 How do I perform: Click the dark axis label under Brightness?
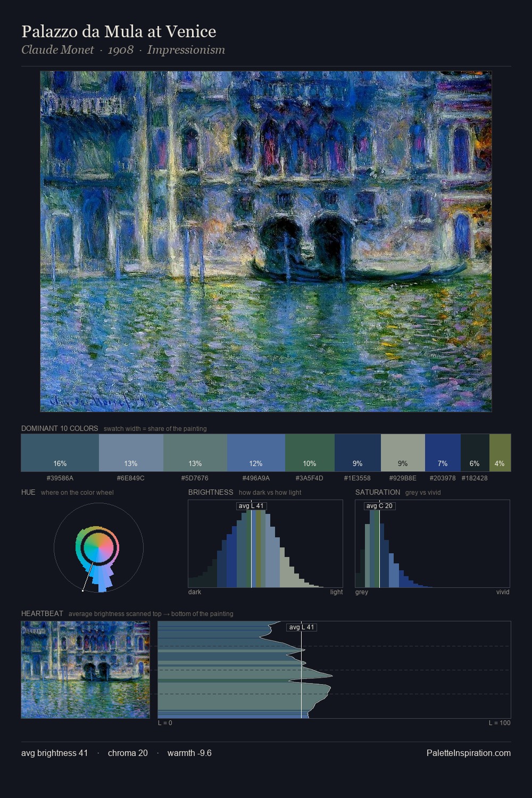click(195, 592)
